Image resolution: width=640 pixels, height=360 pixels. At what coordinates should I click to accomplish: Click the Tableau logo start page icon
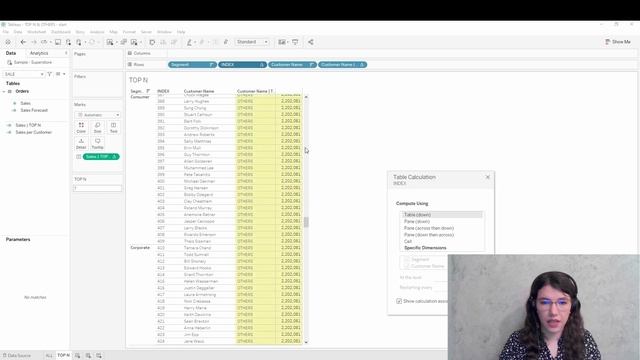[x=8, y=42]
